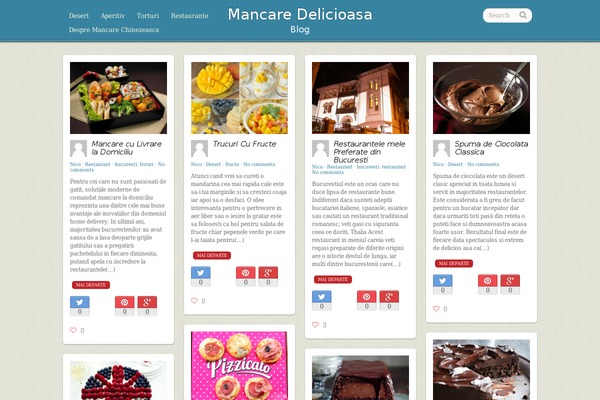Viewport: 600px width, 400px height.
Task: Click the heart on Restaurantele mele Preferate post
Action: (x=315, y=325)
